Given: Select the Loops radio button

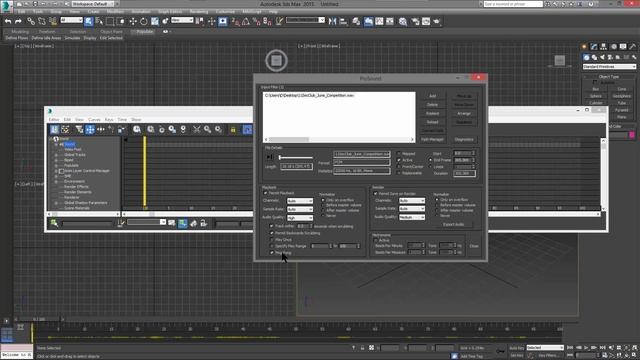Looking at the screenshot, I should tap(430, 167).
